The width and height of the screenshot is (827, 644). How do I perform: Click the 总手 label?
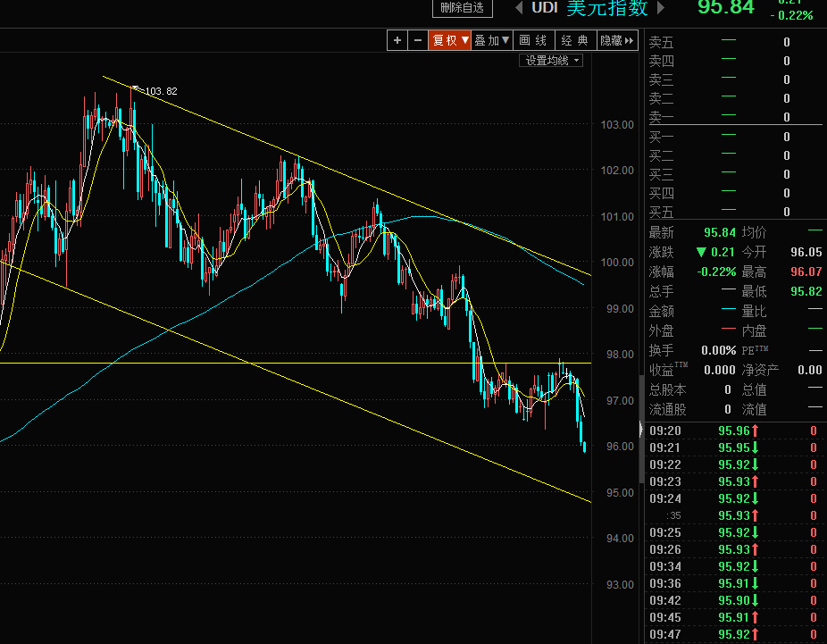pos(662,292)
